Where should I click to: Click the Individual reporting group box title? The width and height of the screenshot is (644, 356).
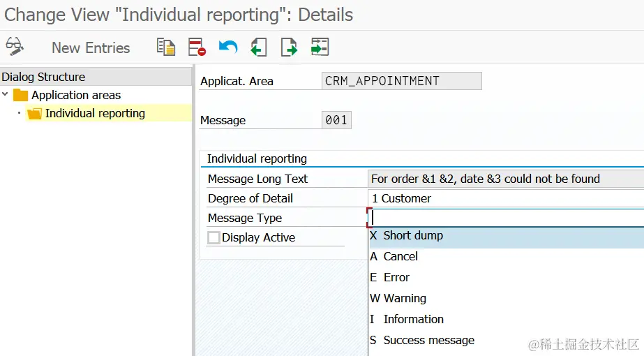(257, 158)
